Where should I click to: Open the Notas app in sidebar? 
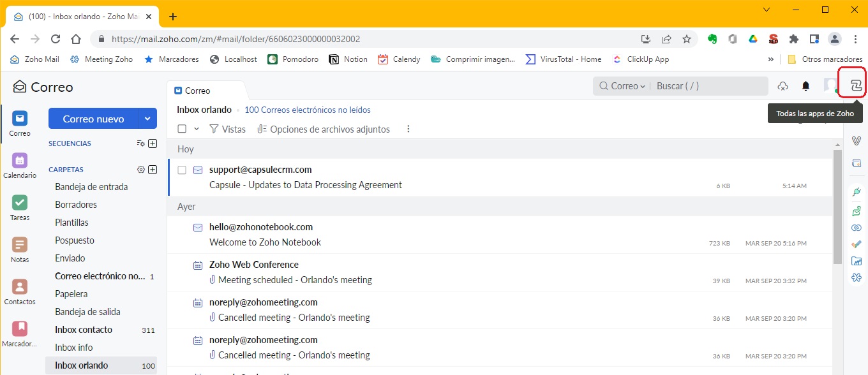pos(20,250)
